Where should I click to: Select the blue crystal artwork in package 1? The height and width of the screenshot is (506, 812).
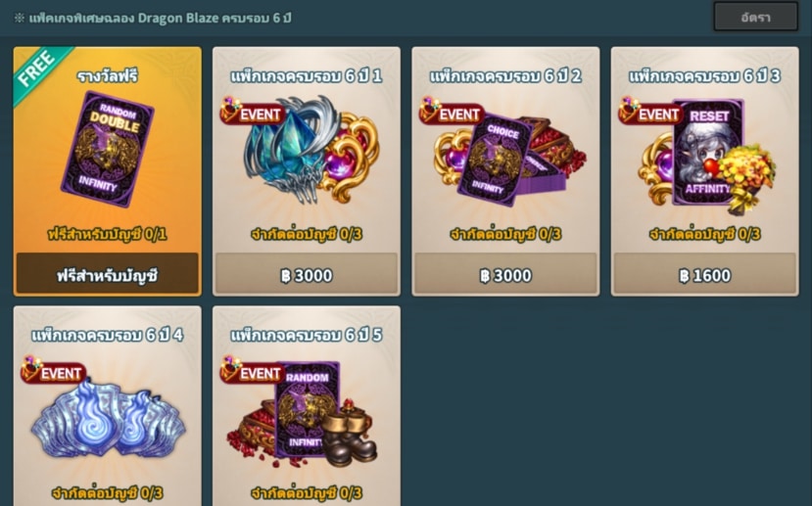(290, 150)
